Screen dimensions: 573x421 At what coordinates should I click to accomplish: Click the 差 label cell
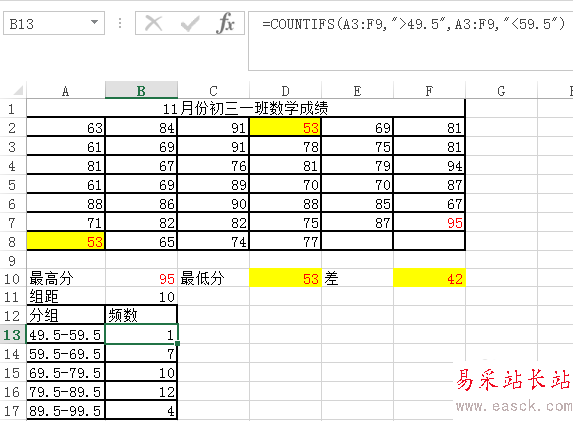[357, 278]
